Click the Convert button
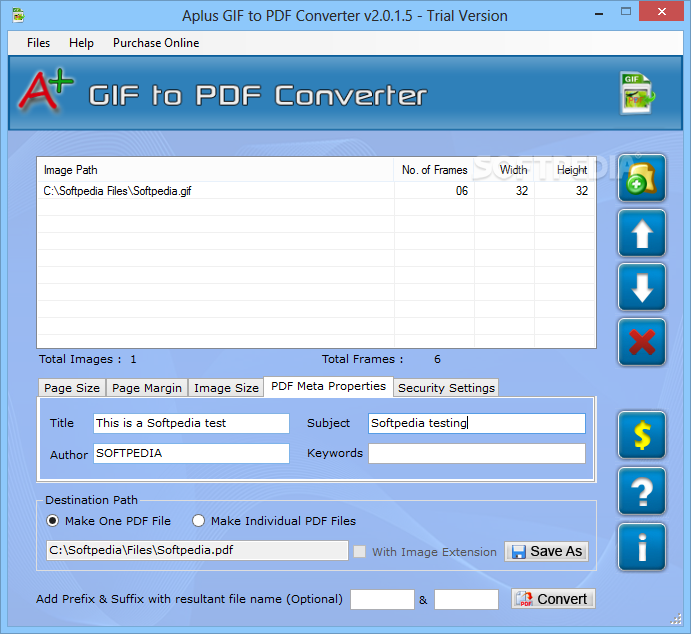The height and width of the screenshot is (634, 691). coord(553,599)
